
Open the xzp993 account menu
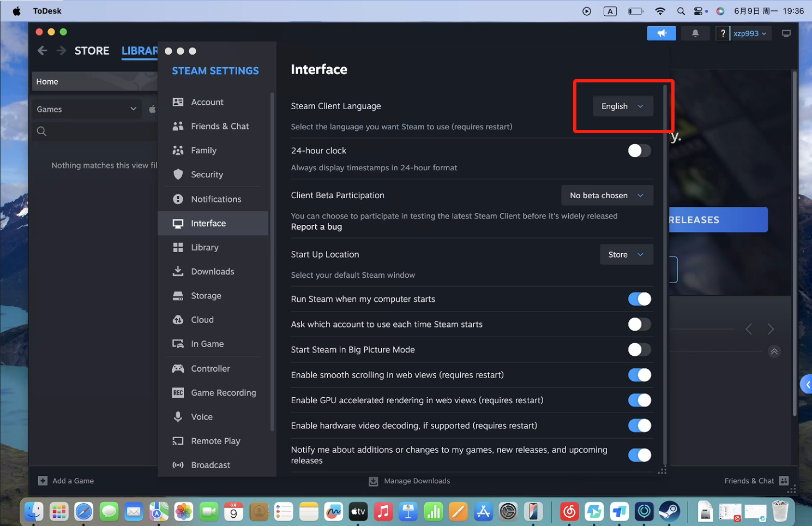coord(750,33)
